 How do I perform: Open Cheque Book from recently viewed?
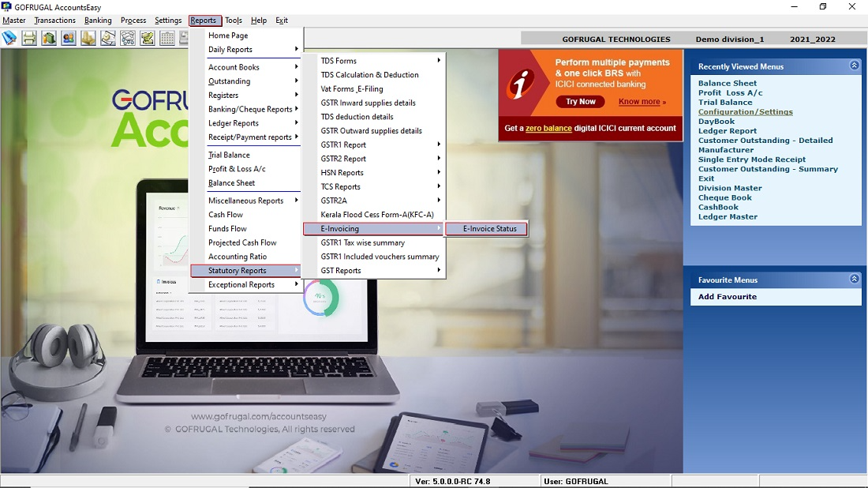(724, 197)
